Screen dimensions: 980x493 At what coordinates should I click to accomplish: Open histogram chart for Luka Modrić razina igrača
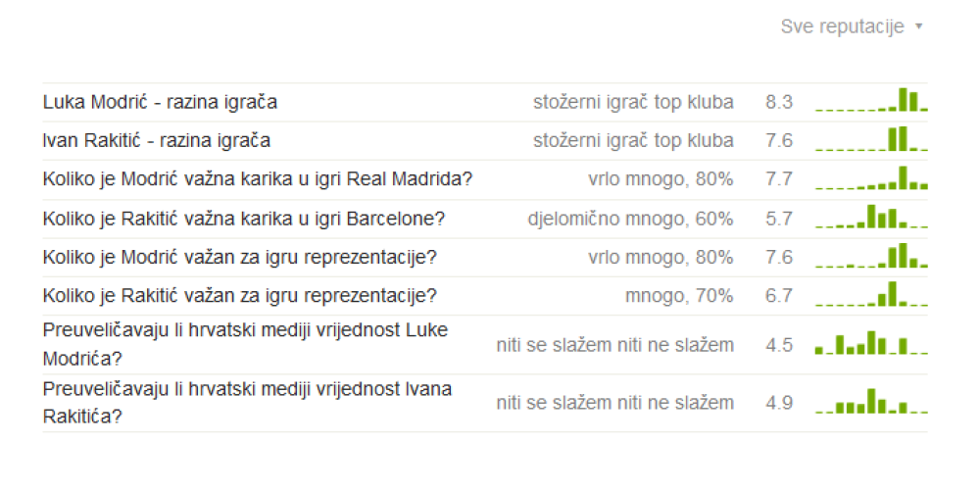tap(871, 100)
